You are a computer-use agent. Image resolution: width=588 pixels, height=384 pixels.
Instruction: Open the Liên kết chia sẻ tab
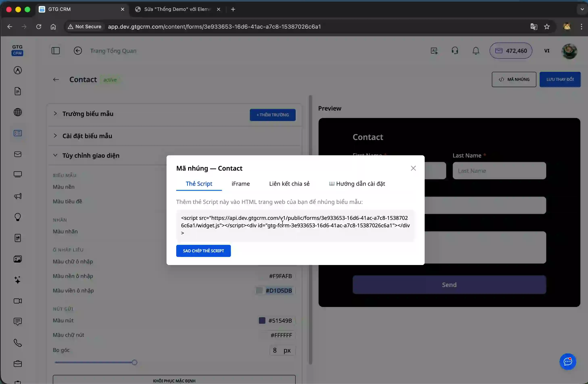pyautogui.click(x=289, y=184)
